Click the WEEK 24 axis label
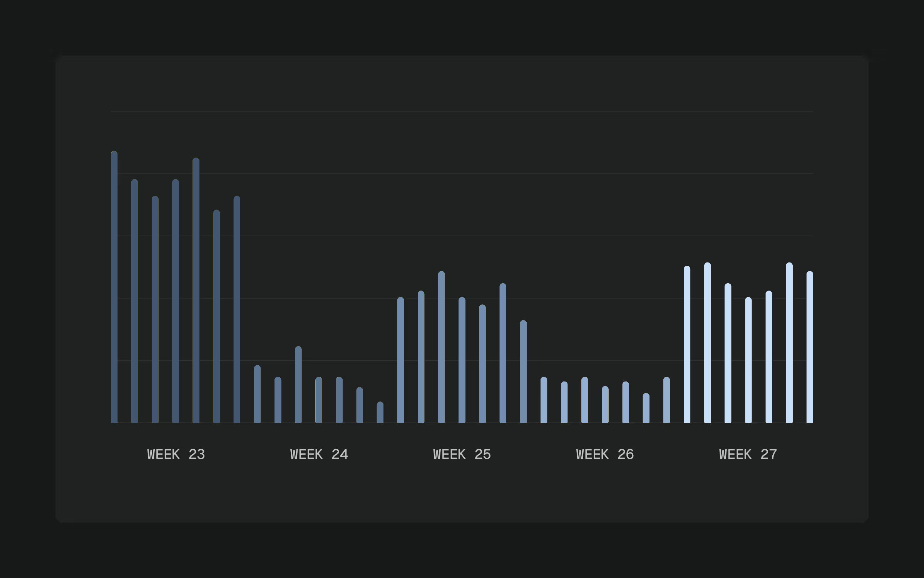This screenshot has height=578, width=924. [319, 455]
